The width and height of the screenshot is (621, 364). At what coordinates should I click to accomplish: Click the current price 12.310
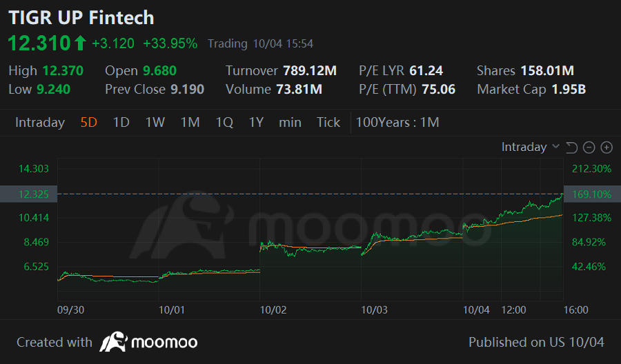[39, 43]
